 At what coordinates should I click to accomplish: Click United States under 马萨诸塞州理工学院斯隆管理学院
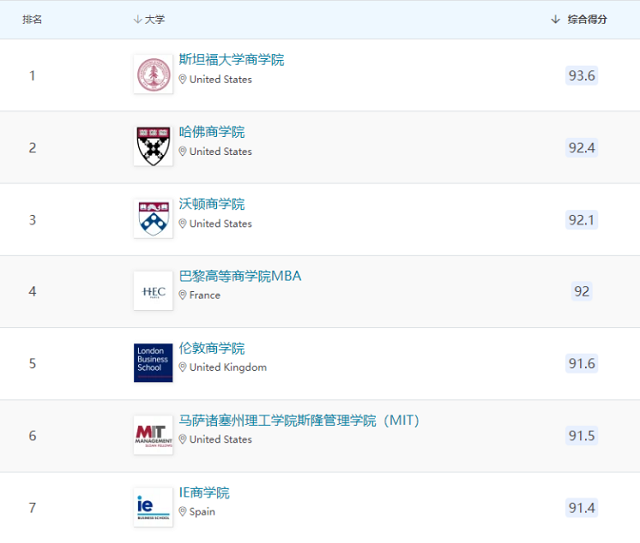221,439
